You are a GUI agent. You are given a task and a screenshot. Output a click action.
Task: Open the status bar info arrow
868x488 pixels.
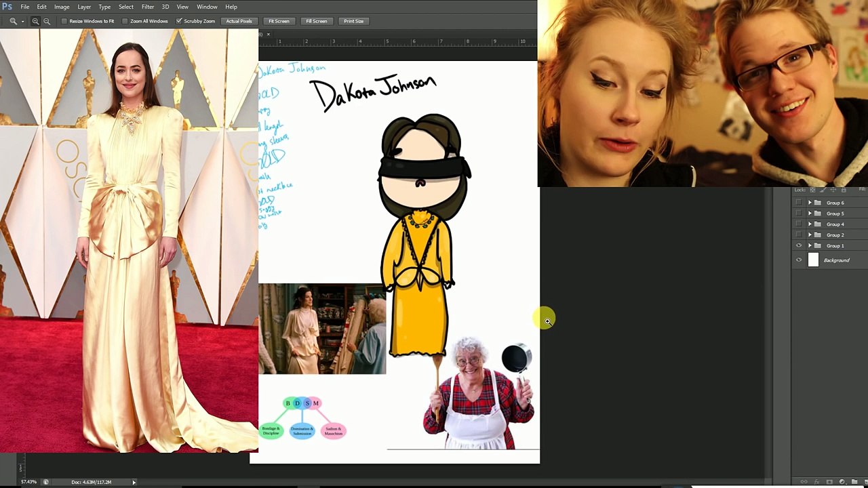point(134,482)
